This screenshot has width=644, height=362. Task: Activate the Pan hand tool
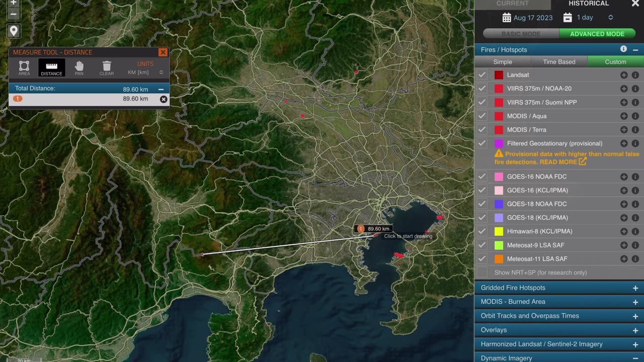click(79, 68)
